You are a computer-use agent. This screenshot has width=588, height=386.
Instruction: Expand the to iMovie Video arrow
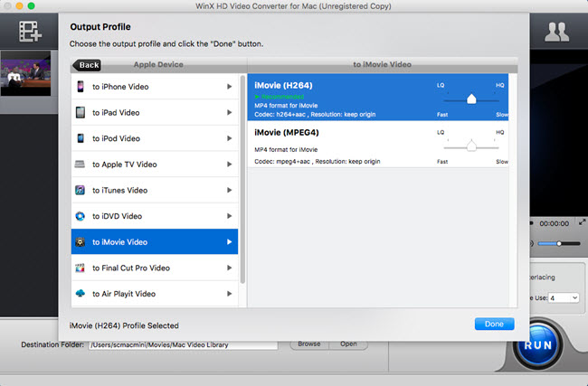click(229, 241)
